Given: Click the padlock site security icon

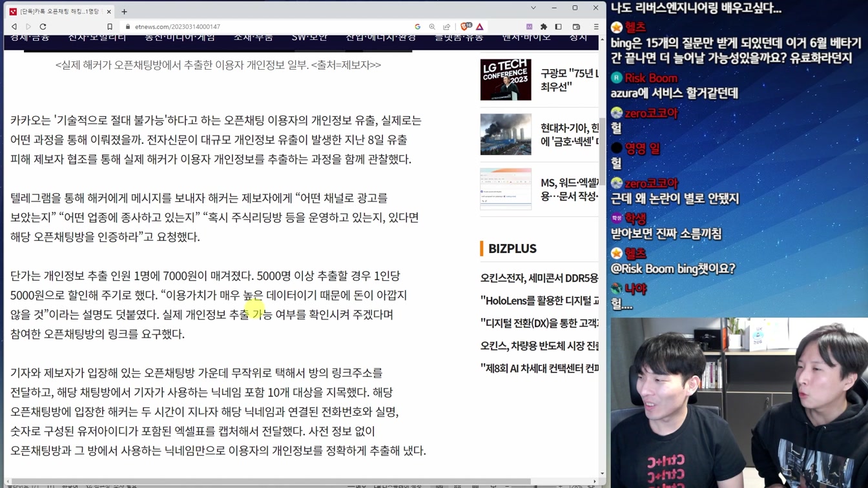Looking at the screenshot, I should pos(128,26).
